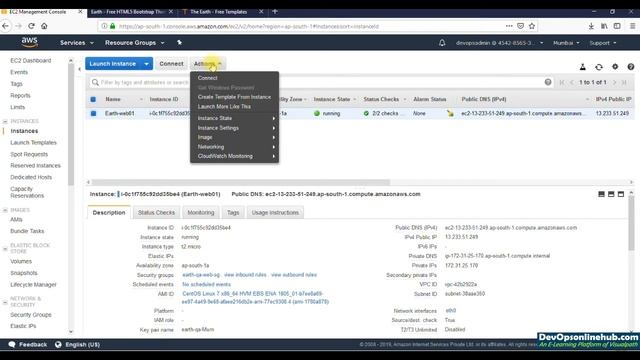Open the browser hamburger menu
The width and height of the screenshot is (640, 360).
632,26
